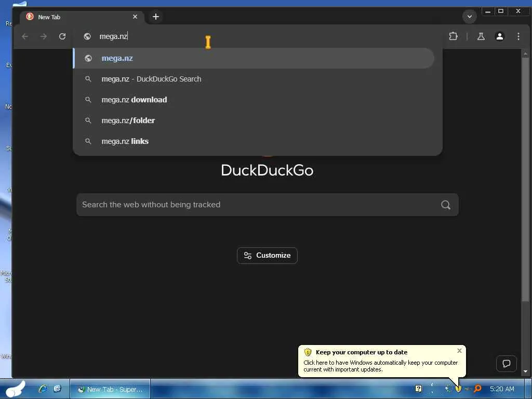
Task: Open the browser three-dot menu
Action: (x=518, y=36)
